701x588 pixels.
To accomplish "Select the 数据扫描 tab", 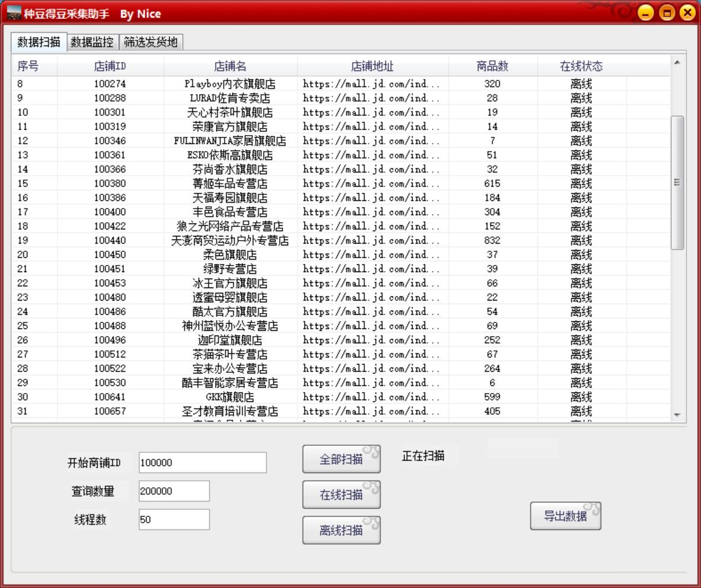I will [39, 41].
